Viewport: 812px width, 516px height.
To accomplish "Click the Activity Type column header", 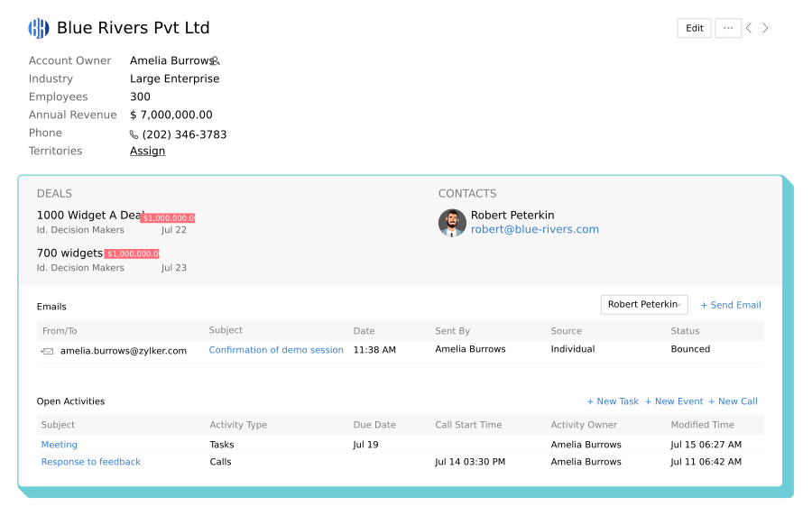I will (x=238, y=425).
